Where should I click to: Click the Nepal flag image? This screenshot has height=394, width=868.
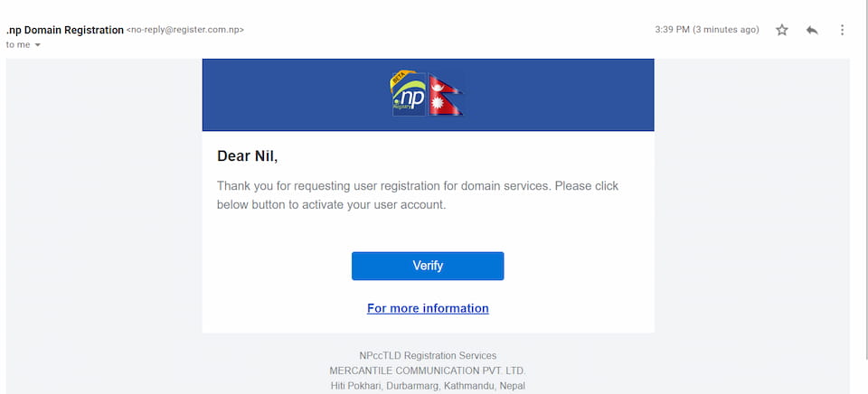445,95
